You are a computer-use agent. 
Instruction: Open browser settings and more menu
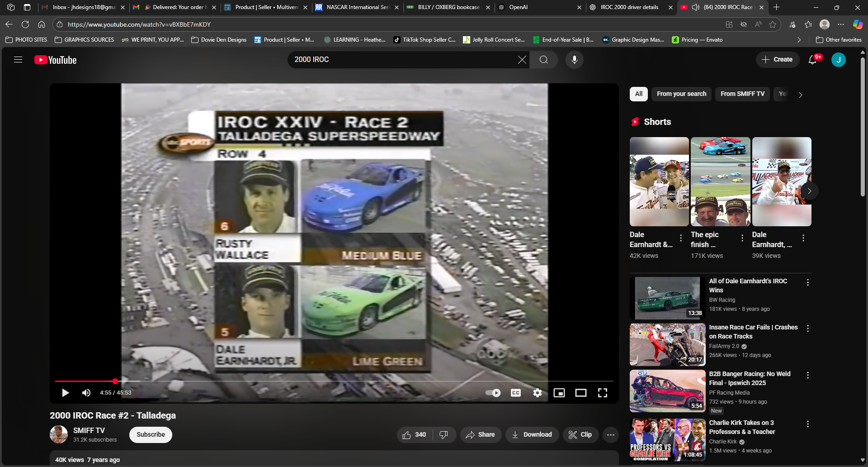point(841,24)
